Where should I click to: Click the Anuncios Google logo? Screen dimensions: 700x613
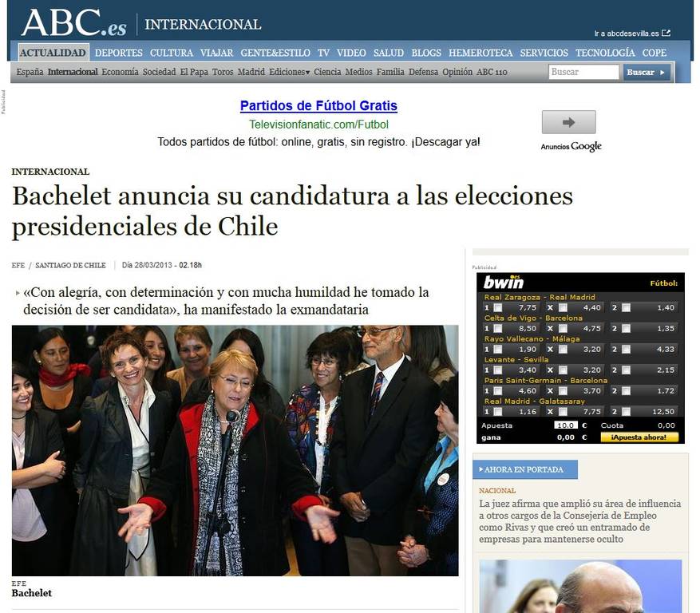[571, 146]
